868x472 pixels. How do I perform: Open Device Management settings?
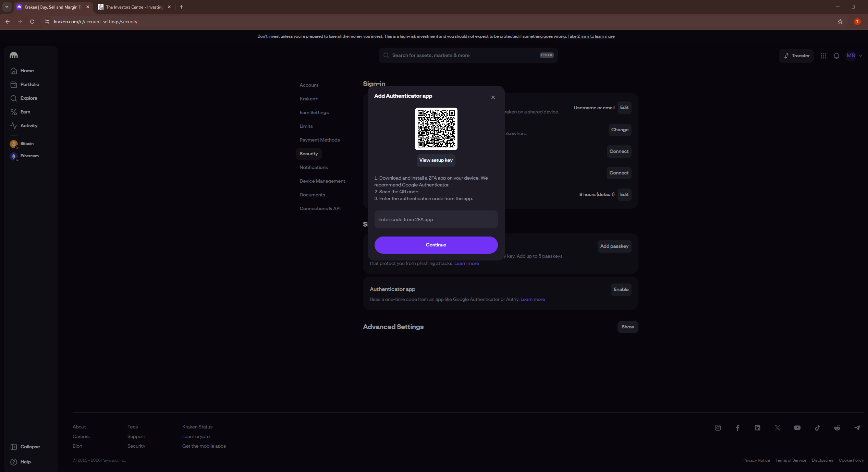pyautogui.click(x=322, y=181)
